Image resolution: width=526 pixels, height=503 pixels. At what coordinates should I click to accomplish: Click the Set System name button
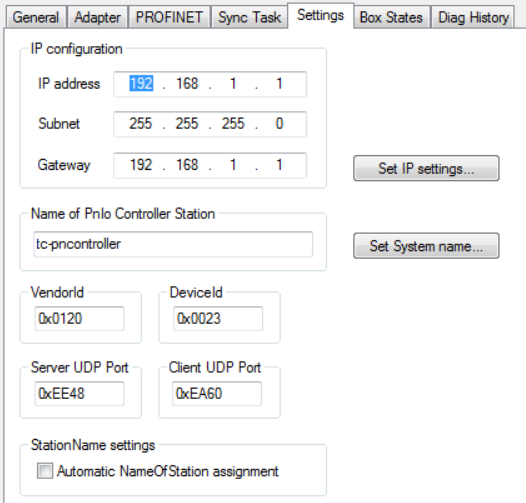tap(426, 246)
